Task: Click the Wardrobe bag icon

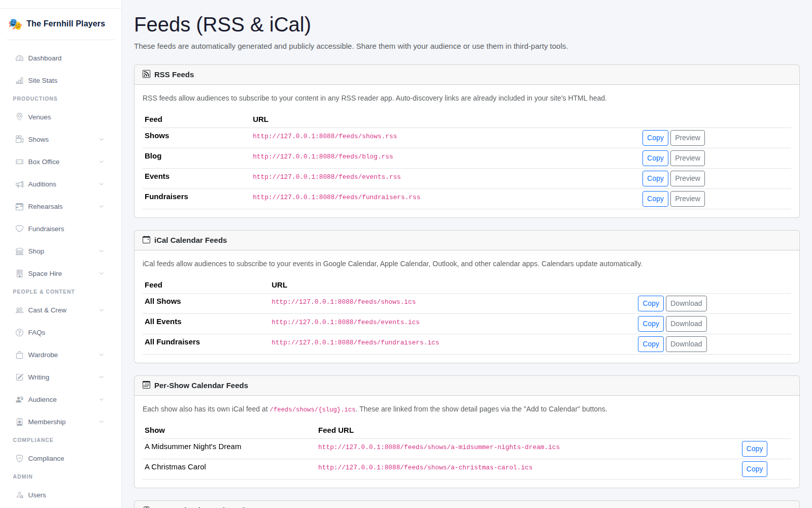Action: (19, 355)
